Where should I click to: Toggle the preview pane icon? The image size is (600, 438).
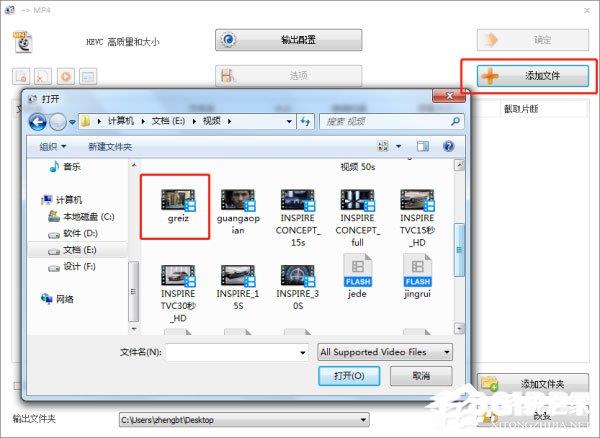(x=423, y=146)
